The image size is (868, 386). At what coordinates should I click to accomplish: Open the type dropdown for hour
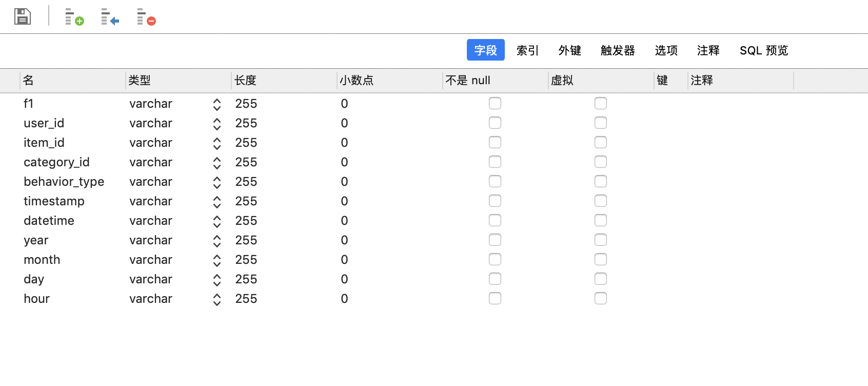point(217,299)
